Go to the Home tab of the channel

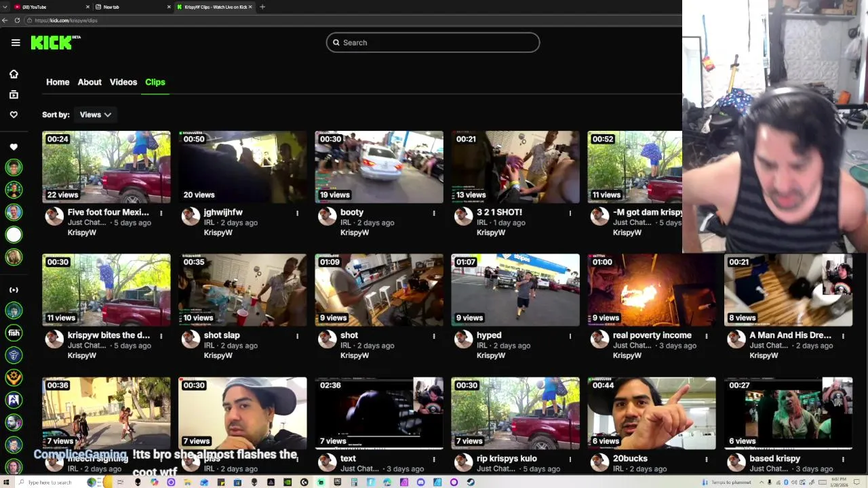[x=58, y=82]
